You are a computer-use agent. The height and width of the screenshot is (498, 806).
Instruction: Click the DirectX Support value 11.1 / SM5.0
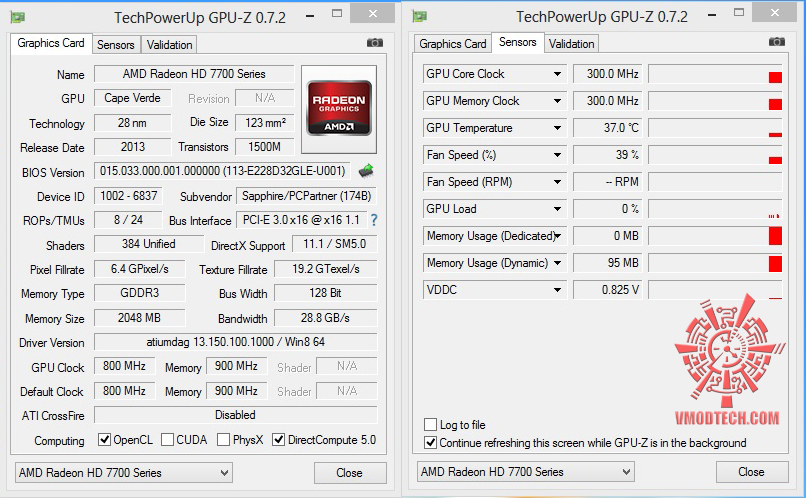coord(335,244)
